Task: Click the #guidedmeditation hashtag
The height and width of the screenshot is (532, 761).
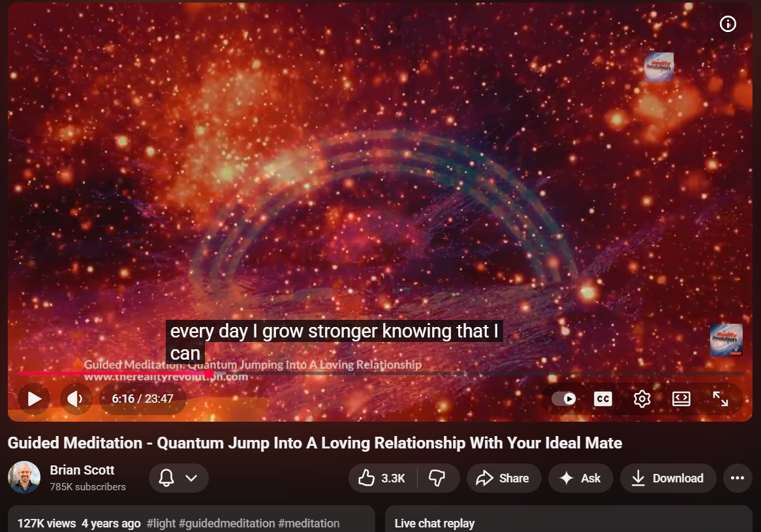Action: tap(226, 524)
